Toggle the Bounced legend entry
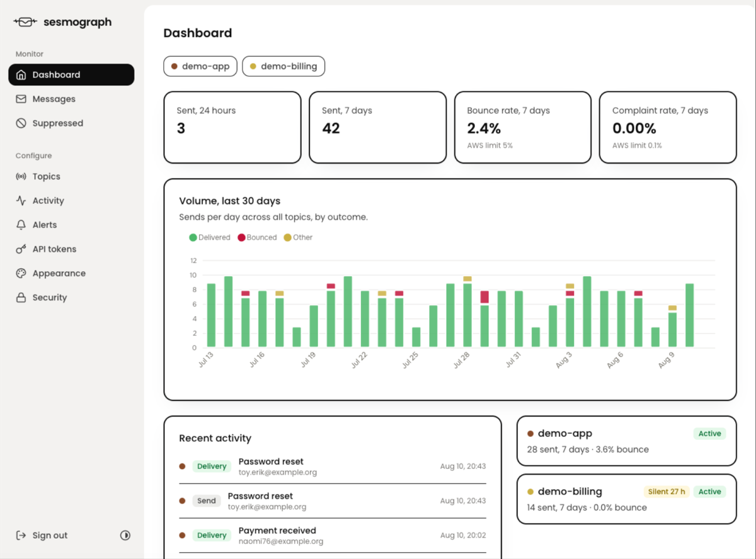The width and height of the screenshot is (756, 559). tap(257, 237)
